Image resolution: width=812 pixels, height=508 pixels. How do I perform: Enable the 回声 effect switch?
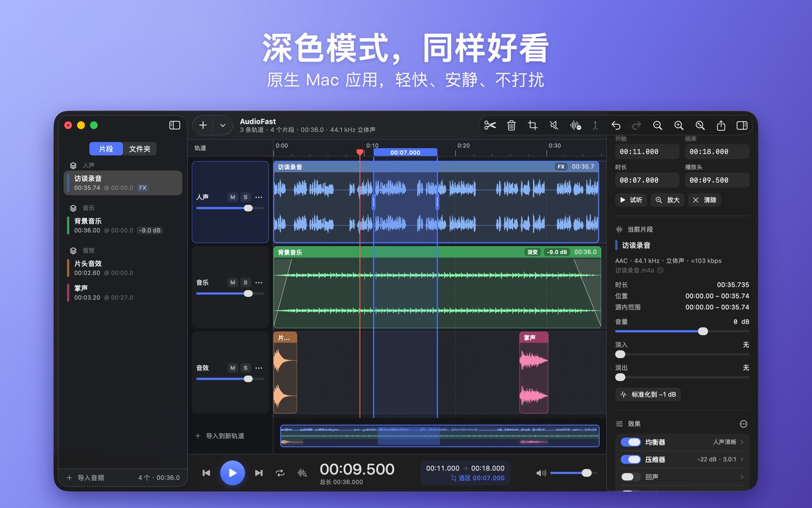point(631,477)
